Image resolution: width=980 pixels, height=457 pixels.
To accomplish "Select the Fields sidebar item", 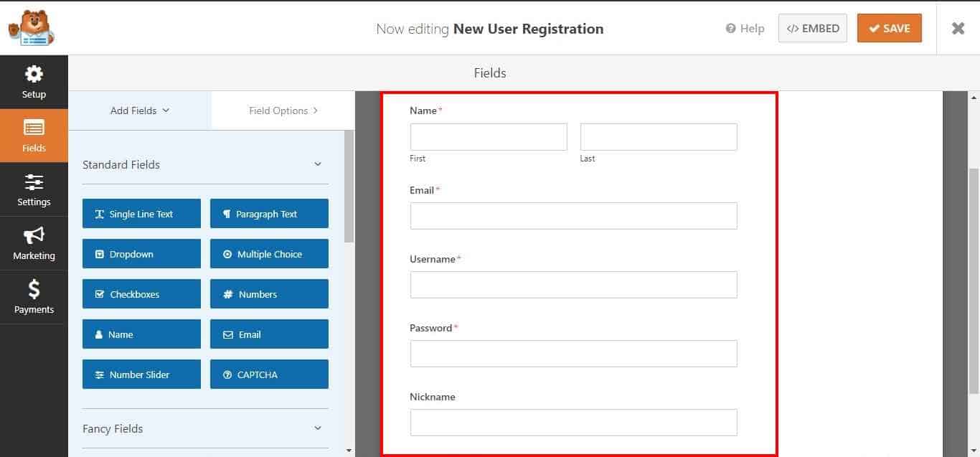I will point(34,136).
